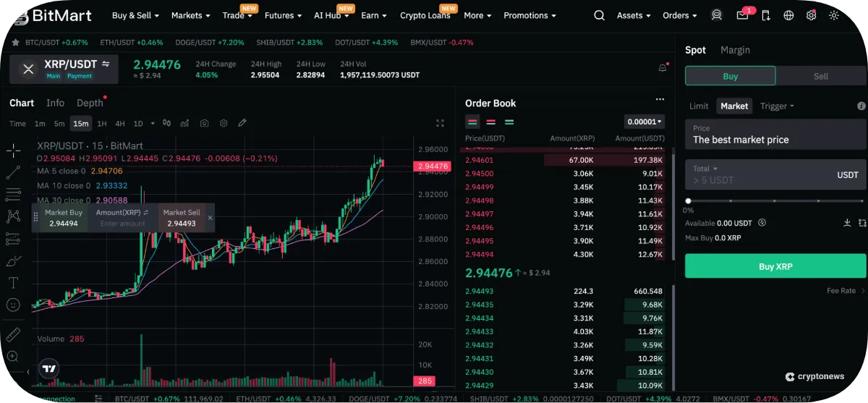868x403 pixels.
Task: Open the candlestick chart type icon
Action: pyautogui.click(x=167, y=123)
